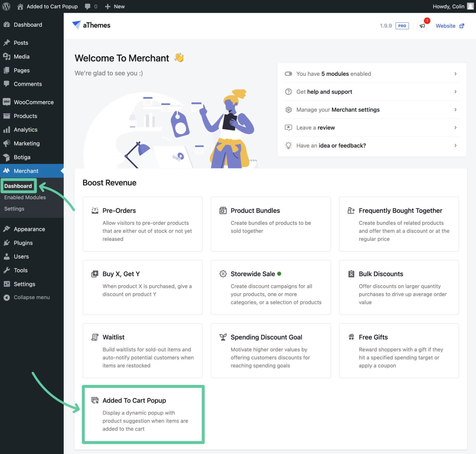Click the gear icon beside Merchant settings
Image resolution: width=476 pixels, height=454 pixels.
(288, 110)
